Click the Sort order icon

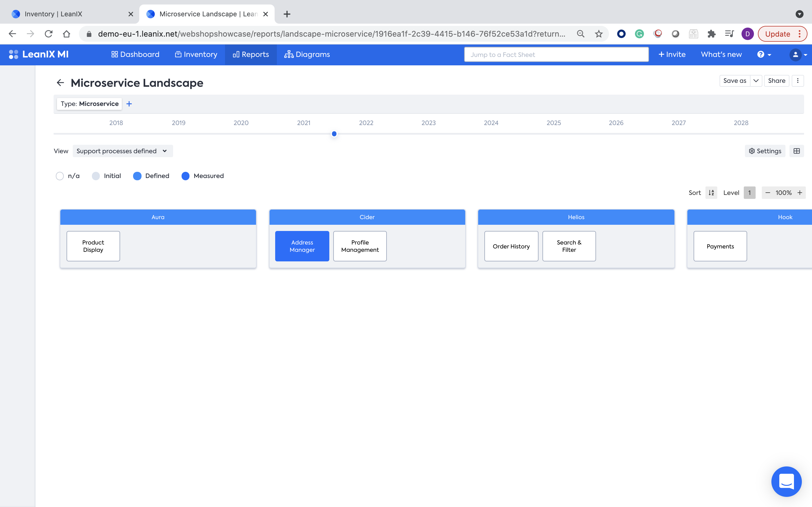tap(711, 193)
